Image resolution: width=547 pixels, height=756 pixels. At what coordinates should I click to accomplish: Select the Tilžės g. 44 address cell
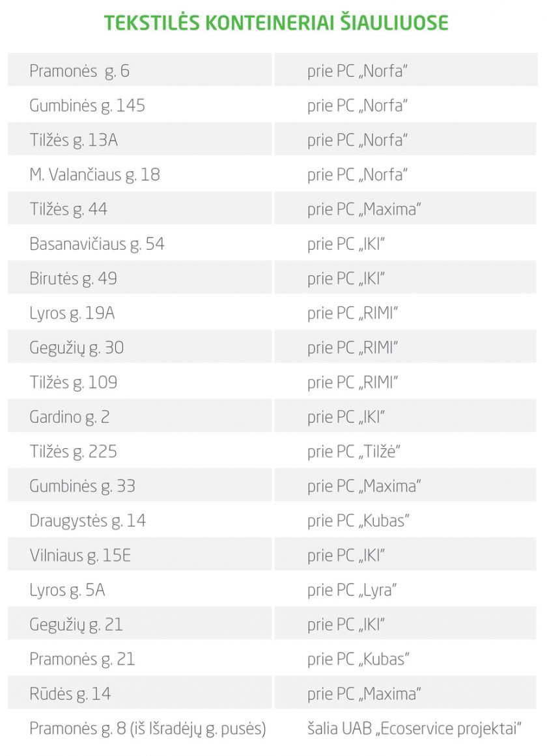(68, 209)
